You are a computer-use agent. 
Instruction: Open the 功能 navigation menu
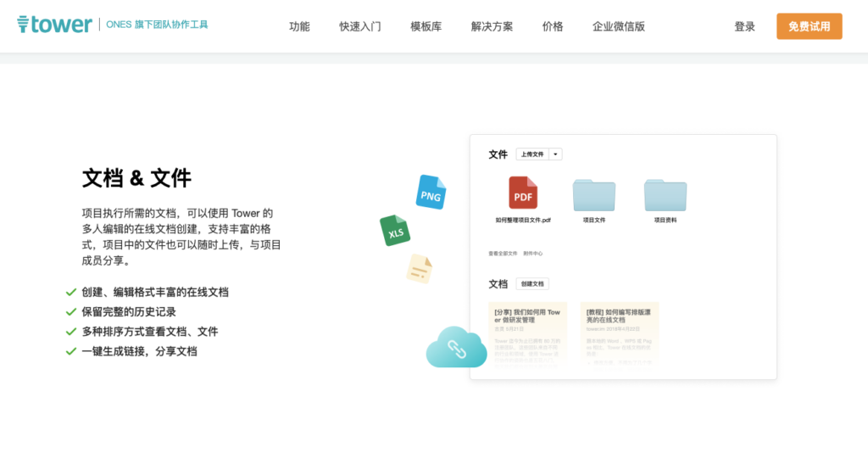click(x=299, y=26)
